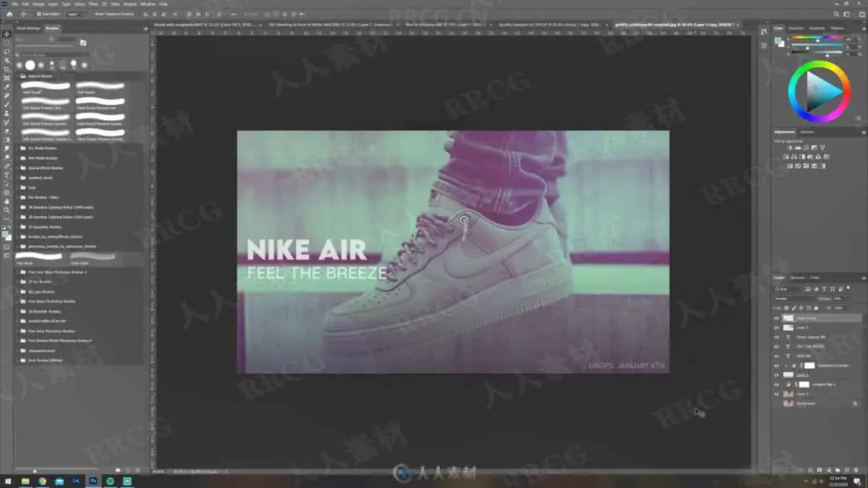Select the Clone Stamp tool
The image size is (868, 488).
7,113
